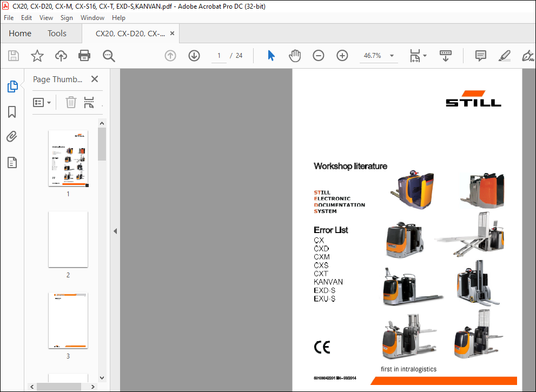The width and height of the screenshot is (536, 392).
Task: Open the find text magnifier tool
Action: pos(109,56)
